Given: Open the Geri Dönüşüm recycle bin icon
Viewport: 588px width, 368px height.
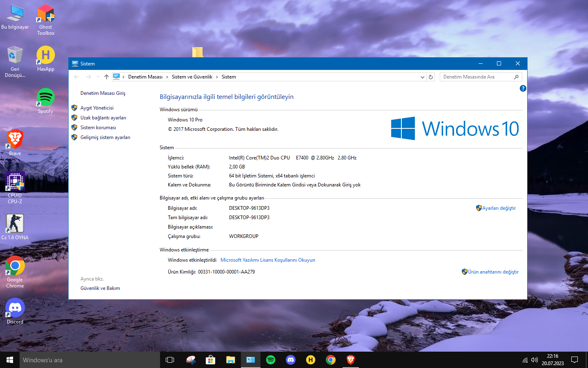Looking at the screenshot, I should coord(15,61).
